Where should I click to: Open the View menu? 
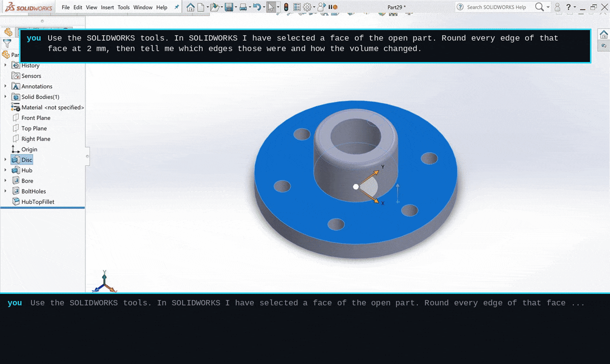point(91,7)
